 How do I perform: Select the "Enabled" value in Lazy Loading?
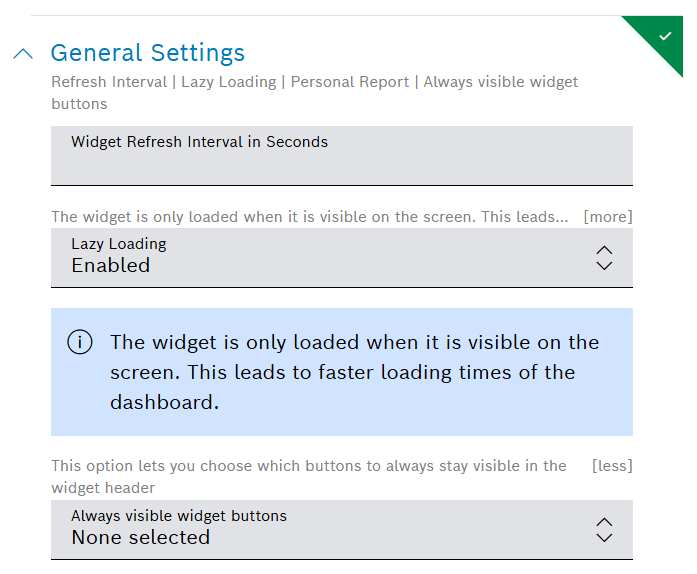coord(110,266)
